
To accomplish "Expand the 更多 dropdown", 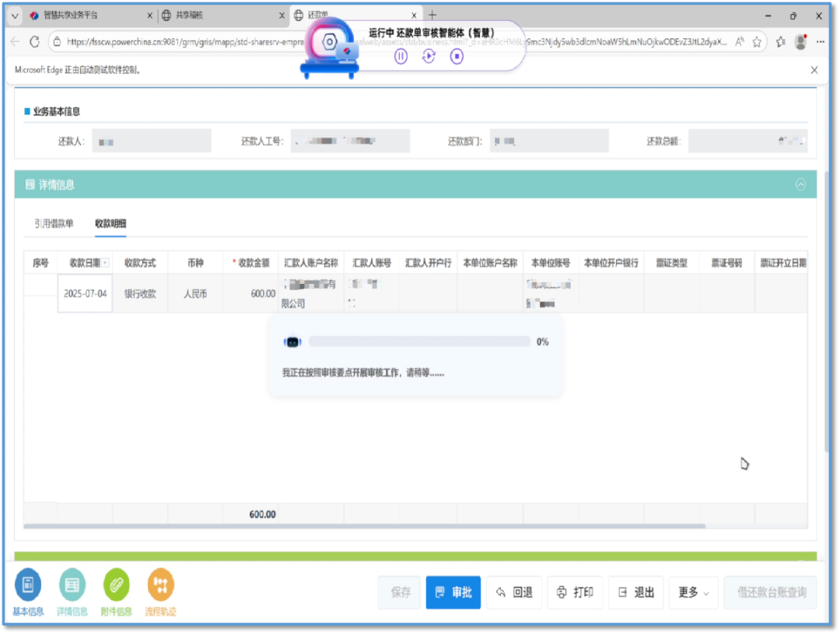I will pyautogui.click(x=693, y=593).
